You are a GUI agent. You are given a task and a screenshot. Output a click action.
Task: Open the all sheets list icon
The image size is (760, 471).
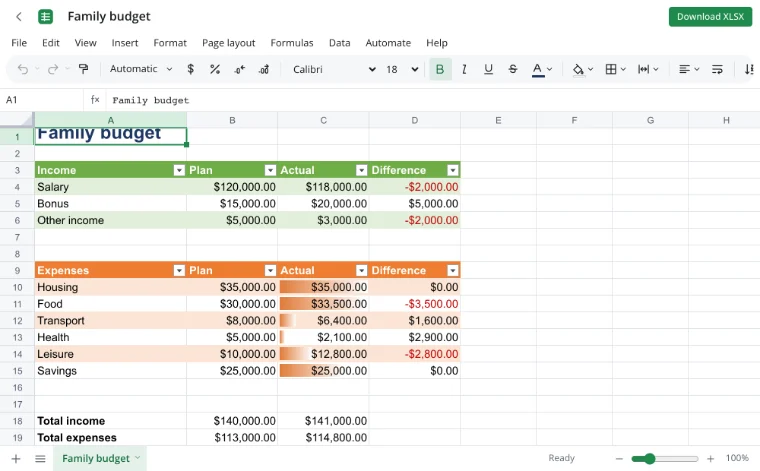tap(40, 458)
